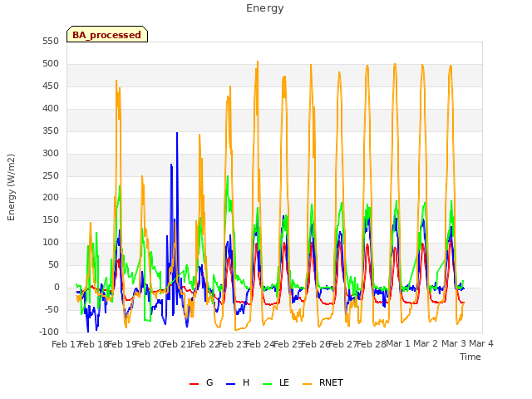Click the Mar 1 x-axis tick label

click(x=398, y=343)
